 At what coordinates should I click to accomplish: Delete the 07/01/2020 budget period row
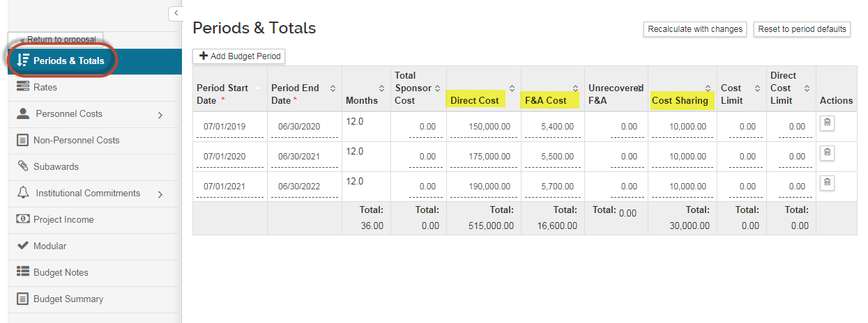point(827,152)
